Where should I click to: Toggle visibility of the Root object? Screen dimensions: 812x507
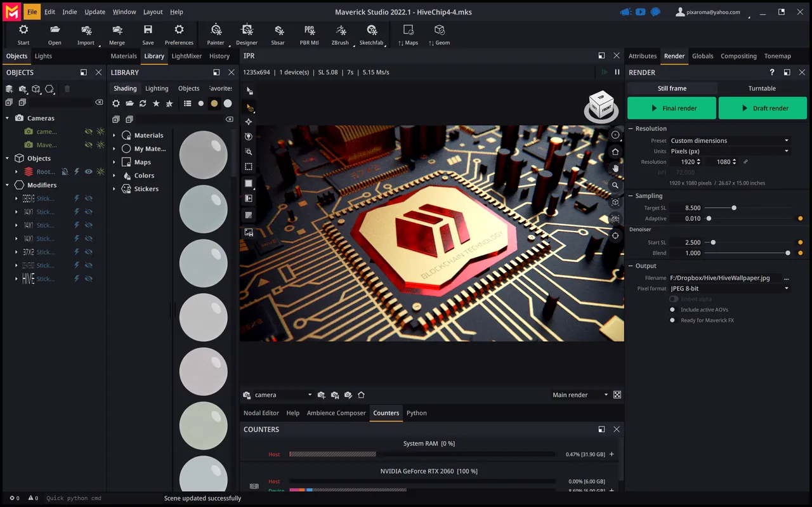coord(89,172)
